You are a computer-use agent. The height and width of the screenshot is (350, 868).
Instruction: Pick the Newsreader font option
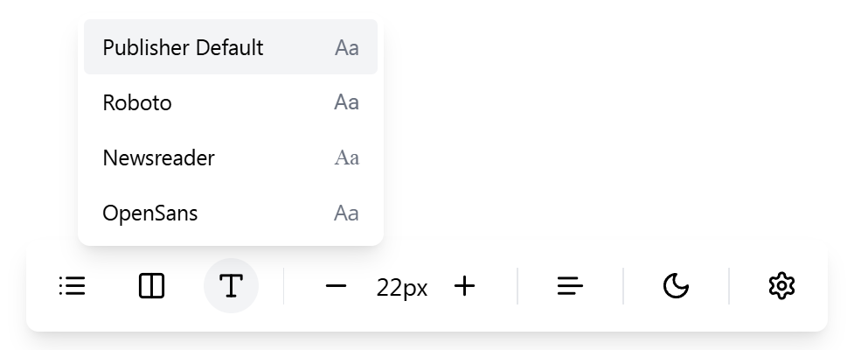(231, 157)
